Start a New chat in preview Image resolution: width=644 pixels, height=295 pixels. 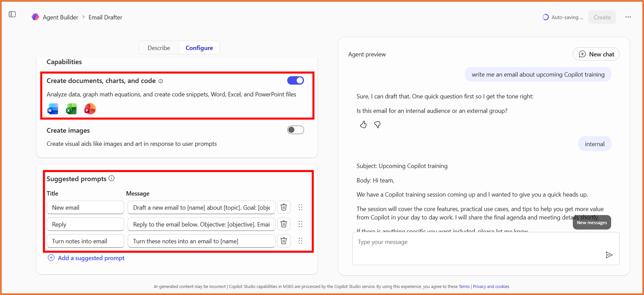click(x=596, y=54)
